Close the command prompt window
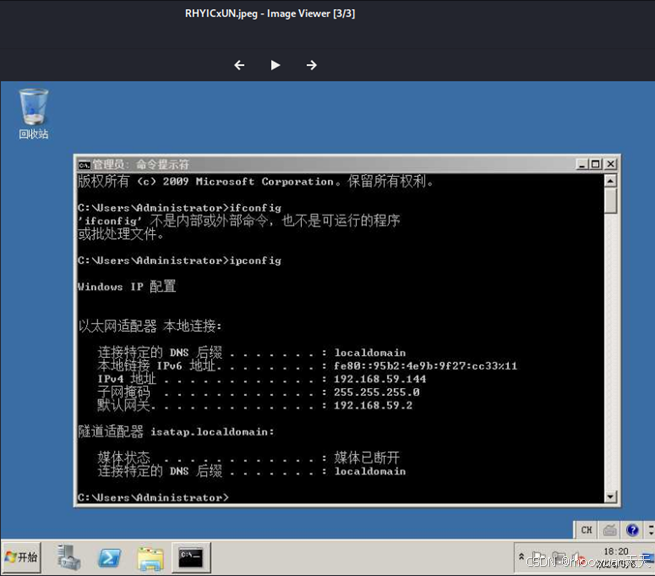The width and height of the screenshot is (655, 576). click(610, 164)
